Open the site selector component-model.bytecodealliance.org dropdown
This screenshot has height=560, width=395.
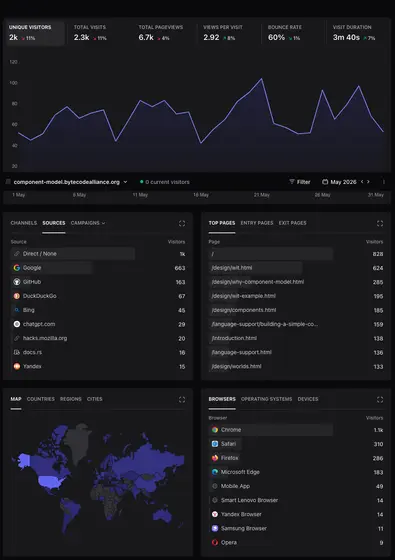coord(67,182)
